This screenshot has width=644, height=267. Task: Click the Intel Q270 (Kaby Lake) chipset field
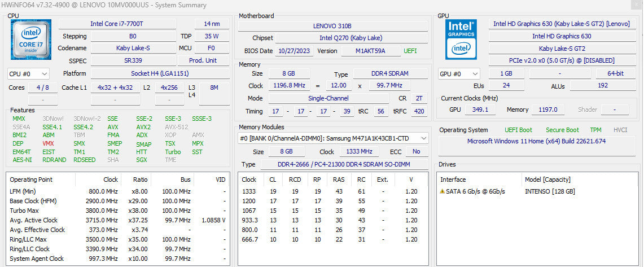click(x=351, y=38)
